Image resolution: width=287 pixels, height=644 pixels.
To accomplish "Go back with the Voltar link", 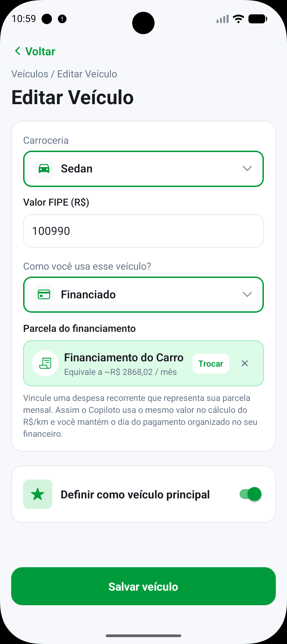I will click(35, 51).
